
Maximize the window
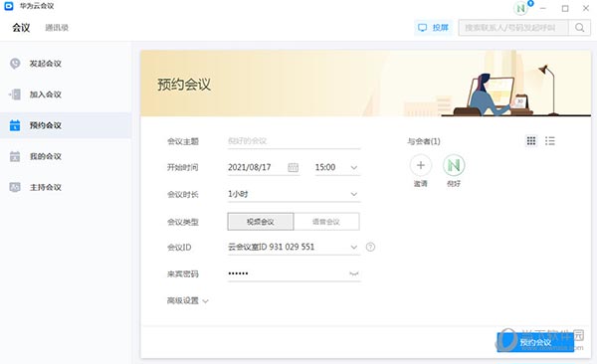coord(565,8)
